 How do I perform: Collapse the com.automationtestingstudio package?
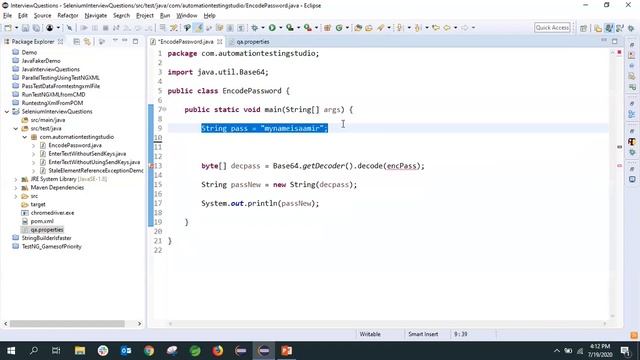tap(25, 137)
